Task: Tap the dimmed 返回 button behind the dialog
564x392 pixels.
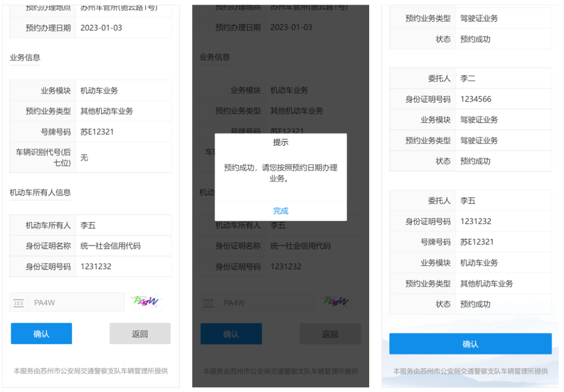Action: [330, 334]
